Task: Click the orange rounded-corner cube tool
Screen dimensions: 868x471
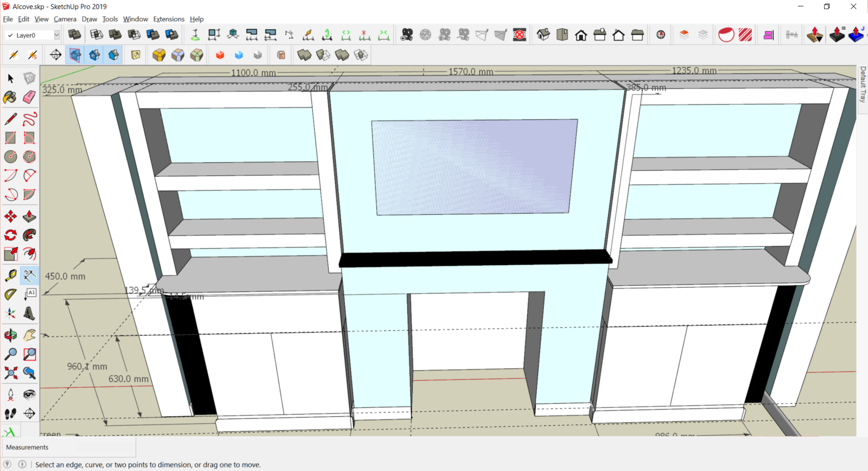Action: [x=159, y=55]
